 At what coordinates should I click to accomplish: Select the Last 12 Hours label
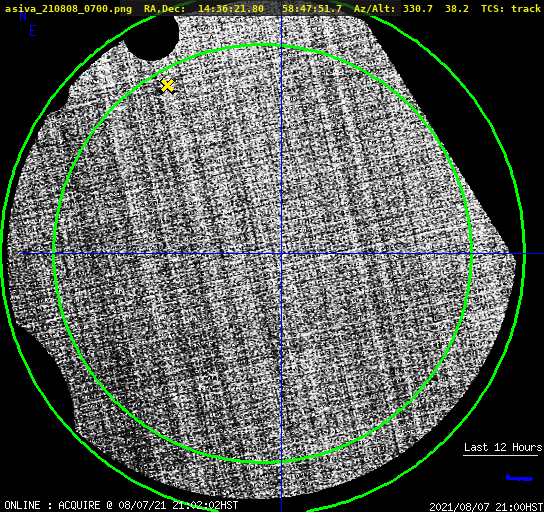(503, 447)
